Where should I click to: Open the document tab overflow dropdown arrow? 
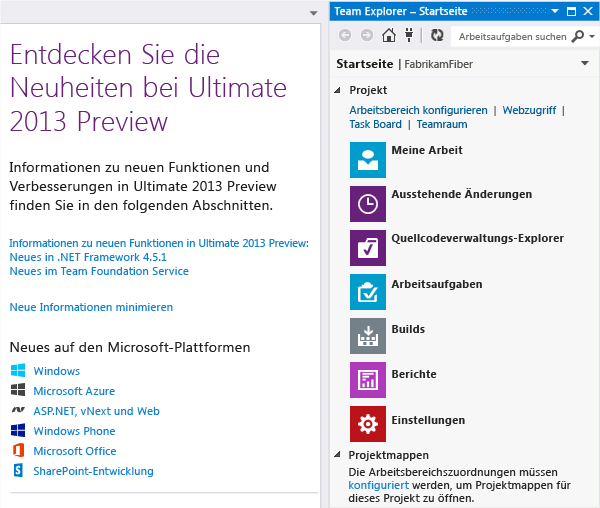point(313,13)
